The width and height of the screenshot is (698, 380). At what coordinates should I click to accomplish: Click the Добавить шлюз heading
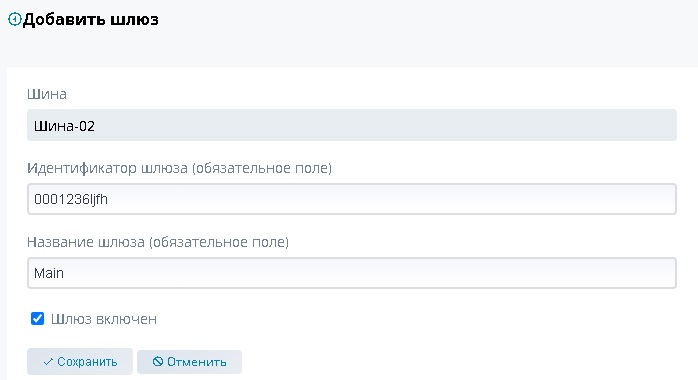click(x=90, y=20)
